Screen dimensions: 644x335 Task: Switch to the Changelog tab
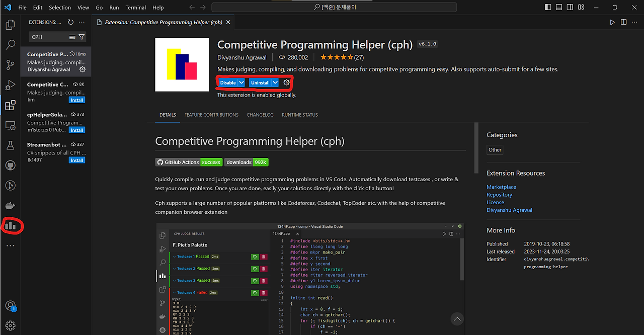tap(260, 115)
